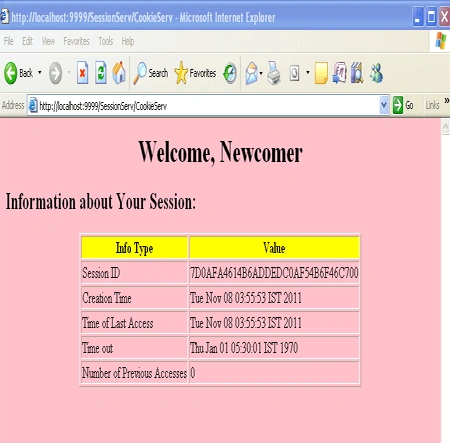
Task: Click the address bar URL field
Action: [208, 106]
